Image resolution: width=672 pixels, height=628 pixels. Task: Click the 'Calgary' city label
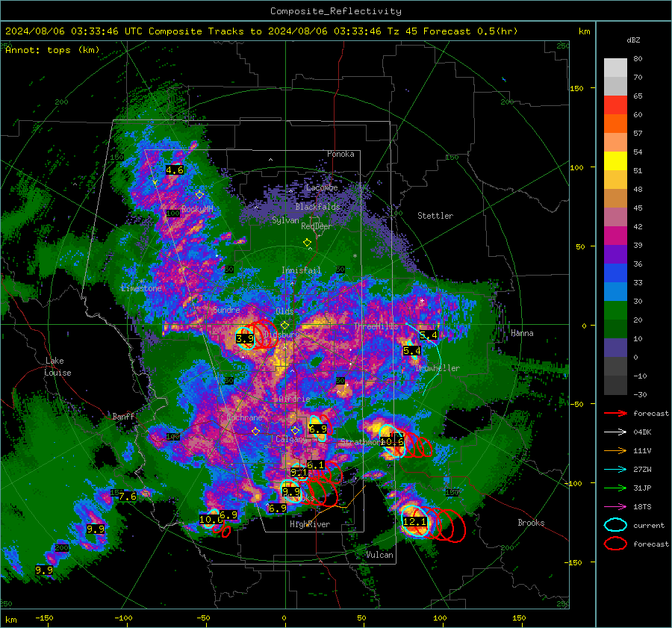tap(291, 439)
